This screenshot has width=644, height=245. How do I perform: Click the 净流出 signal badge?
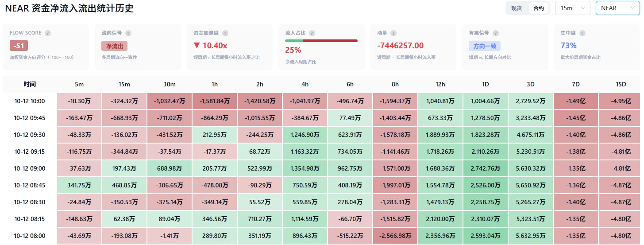[114, 46]
